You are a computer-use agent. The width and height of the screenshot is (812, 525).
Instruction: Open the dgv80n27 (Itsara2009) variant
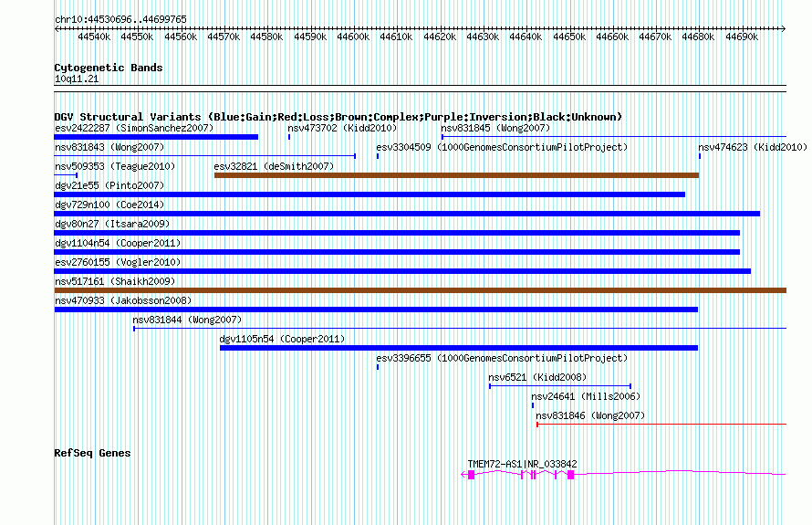tap(112, 224)
